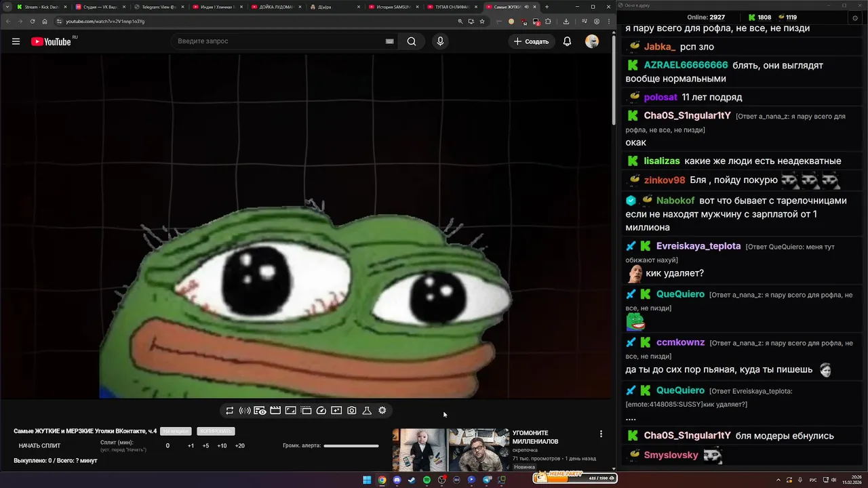Image resolution: width=868 pixels, height=488 pixels.
Task: Bookmark this page with star icon
Action: [x=482, y=21]
